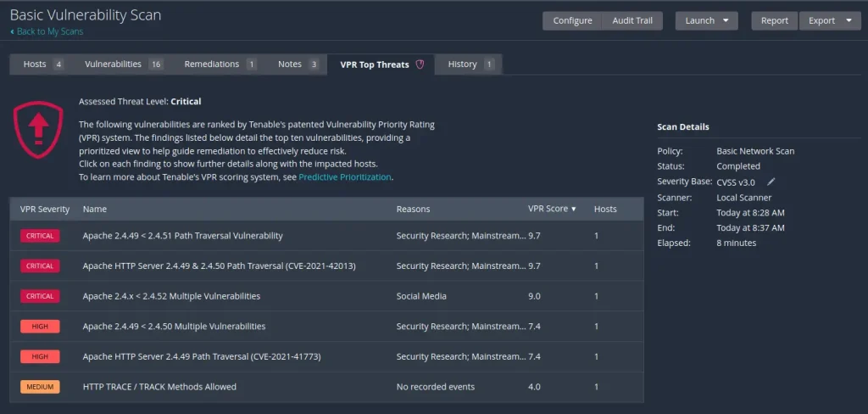The width and height of the screenshot is (868, 414).
Task: Click the shield icon on VPR Top Threats tab
Action: [420, 64]
